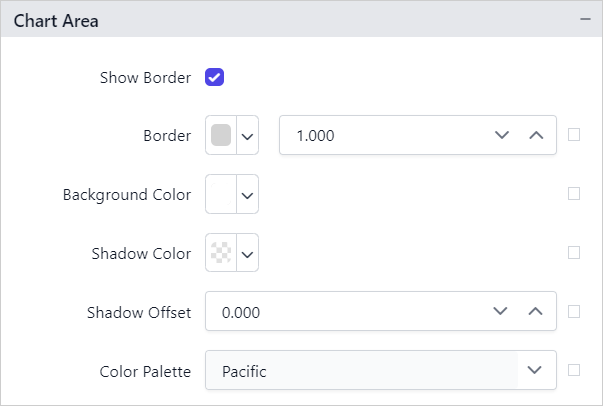Click the Background Color white swatch
This screenshot has width=603, height=406.
[x=221, y=194]
